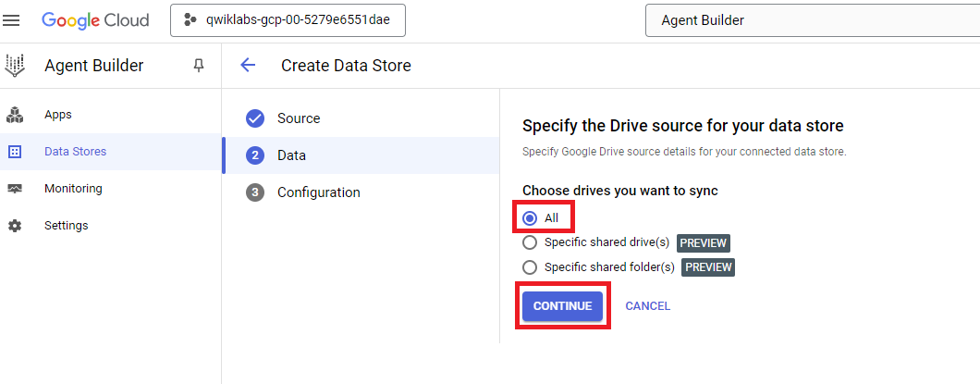Select the All drives radio button

point(530,218)
